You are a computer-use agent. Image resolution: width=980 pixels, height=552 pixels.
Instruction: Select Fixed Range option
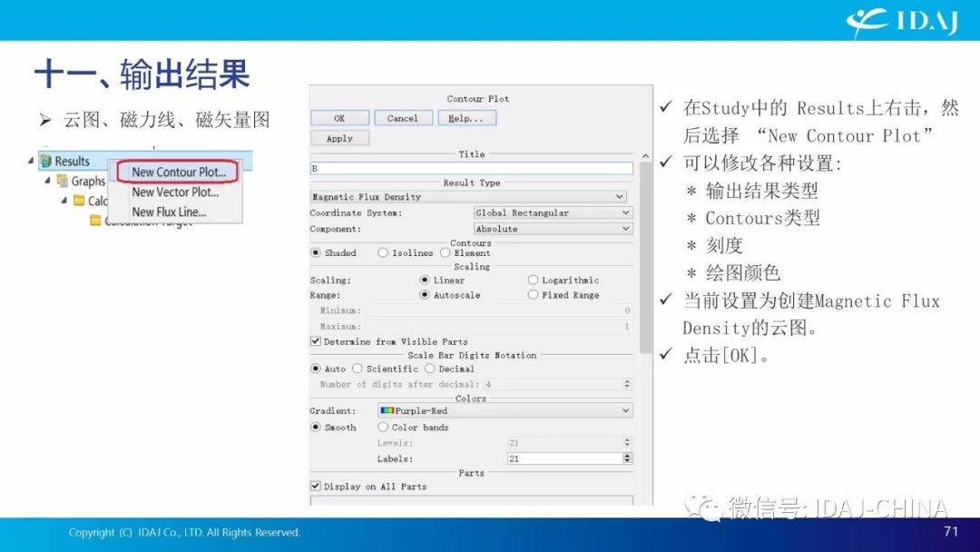pyautogui.click(x=534, y=294)
